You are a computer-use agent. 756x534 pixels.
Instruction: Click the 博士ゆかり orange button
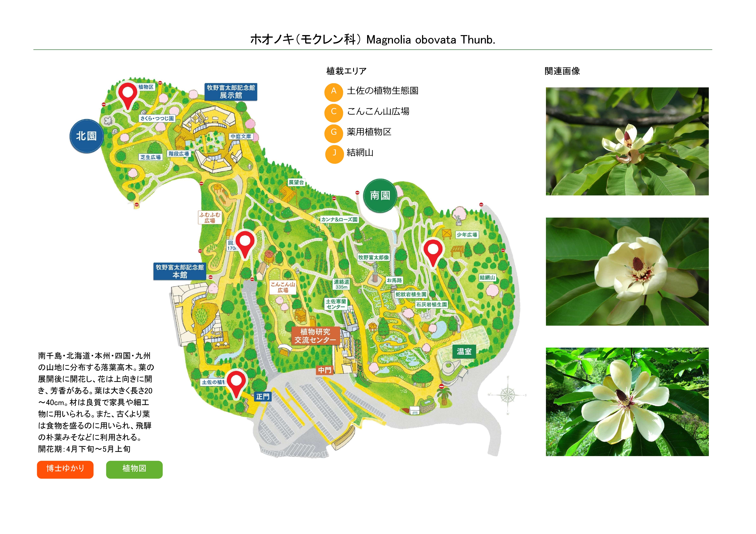[65, 469]
